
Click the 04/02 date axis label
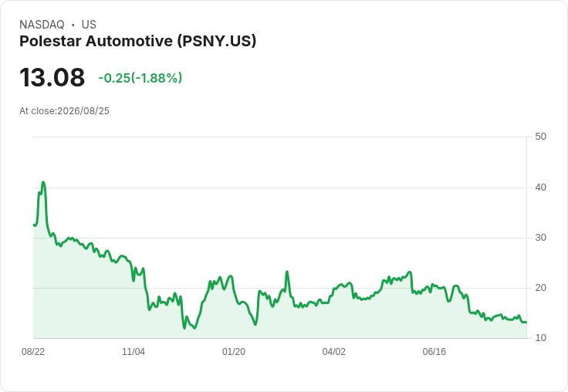(x=334, y=352)
